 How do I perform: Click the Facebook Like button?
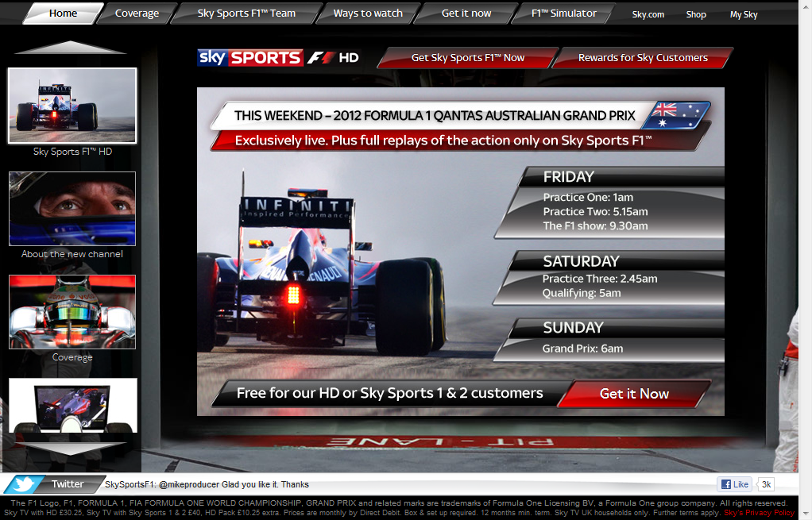pos(735,484)
